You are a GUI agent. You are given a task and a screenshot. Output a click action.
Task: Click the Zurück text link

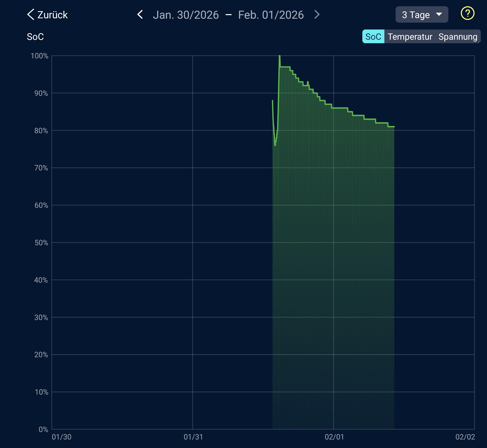click(52, 15)
